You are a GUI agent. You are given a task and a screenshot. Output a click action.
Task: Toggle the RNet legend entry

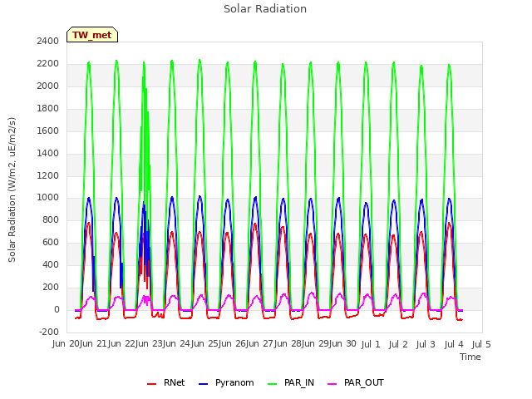click(166, 382)
